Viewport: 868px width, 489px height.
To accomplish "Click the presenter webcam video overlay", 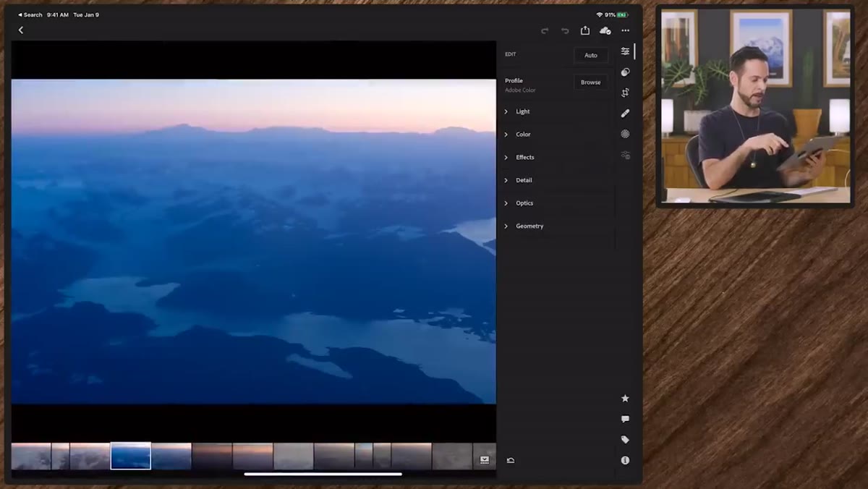I will click(755, 107).
